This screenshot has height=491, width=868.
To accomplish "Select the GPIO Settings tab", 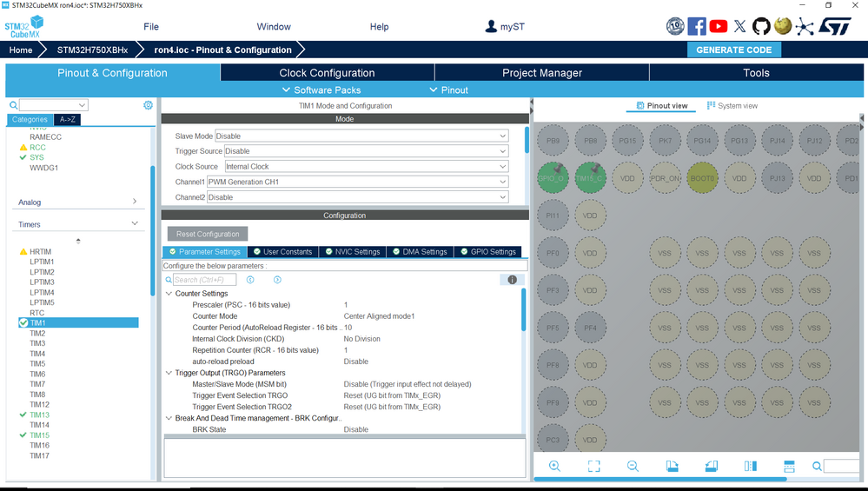I will (x=487, y=251).
